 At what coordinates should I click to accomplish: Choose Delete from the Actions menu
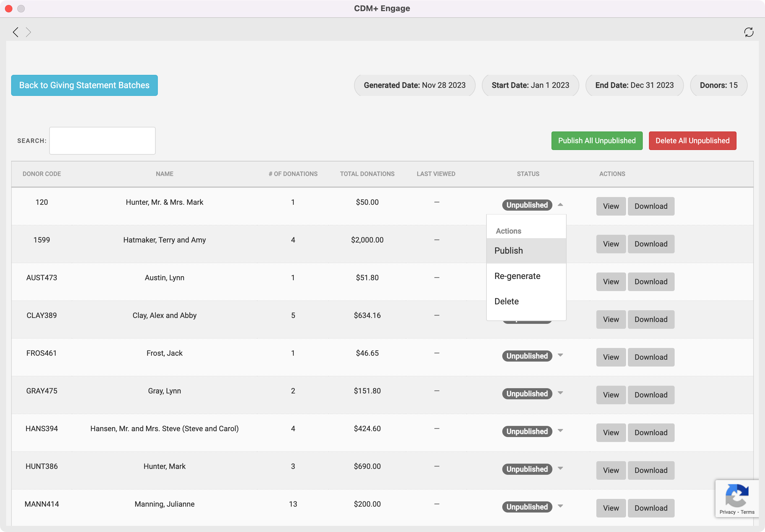(507, 301)
